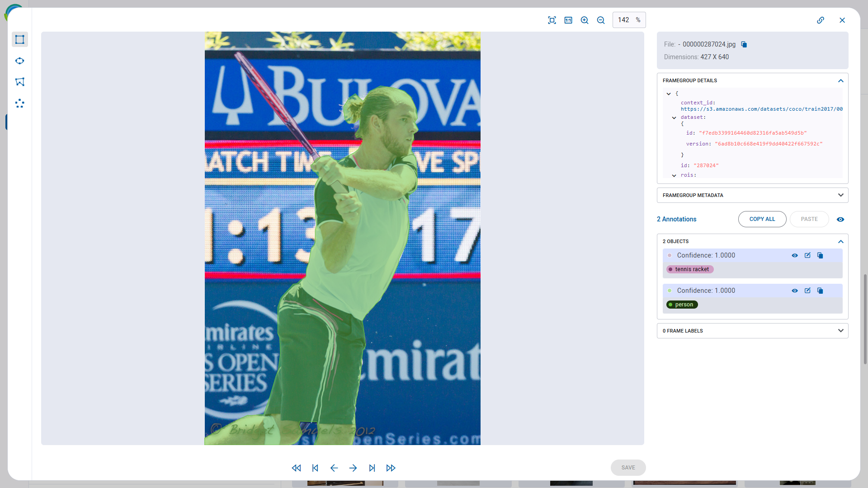Viewport: 868px width, 488px height.
Task: Click the fit-to-screen zoom icon
Action: pos(552,20)
